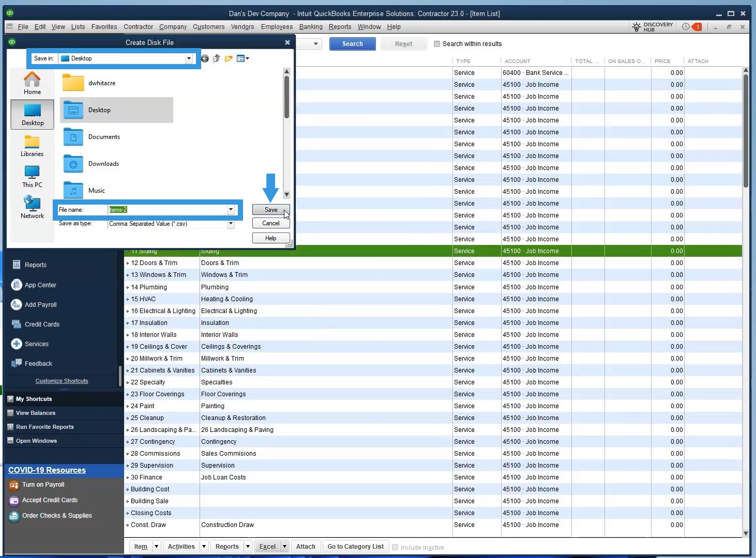The height and width of the screenshot is (558, 756).
Task: Open the Discovery Hub lightbulb icon
Action: (x=637, y=27)
